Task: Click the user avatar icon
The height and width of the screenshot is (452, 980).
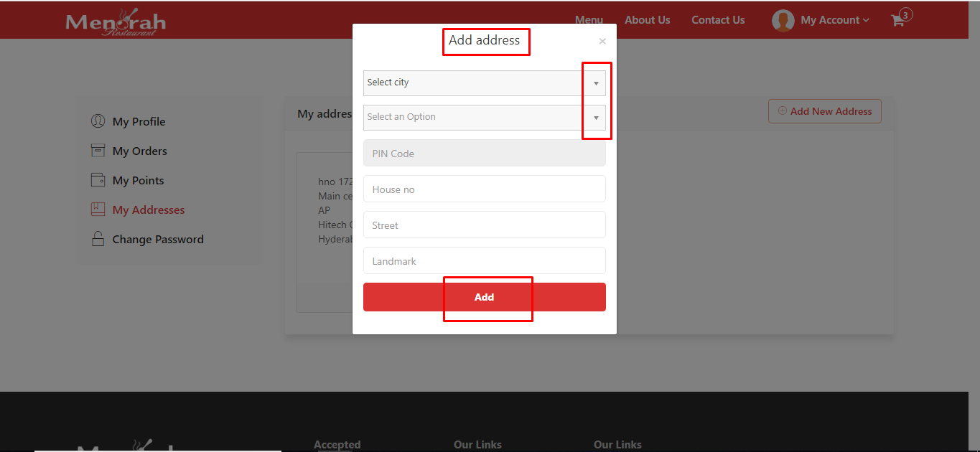Action: coord(783,20)
